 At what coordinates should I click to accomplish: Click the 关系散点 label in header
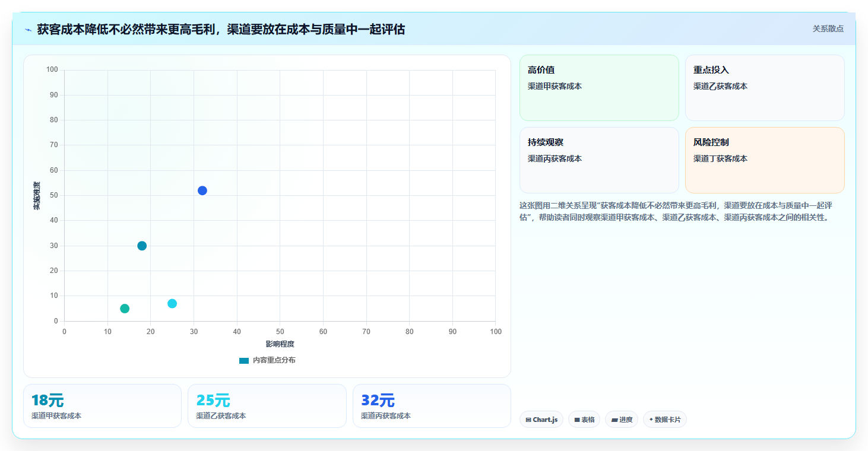click(x=828, y=28)
